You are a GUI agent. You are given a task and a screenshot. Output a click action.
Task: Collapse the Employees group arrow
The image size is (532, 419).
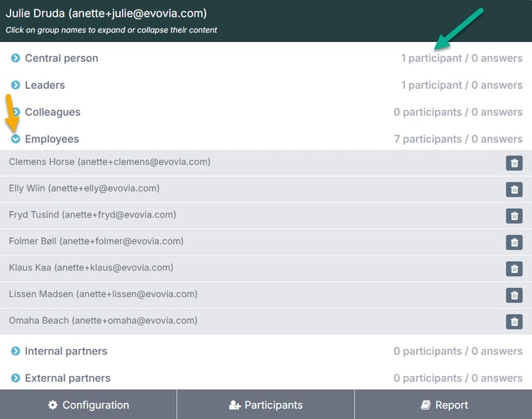15,139
